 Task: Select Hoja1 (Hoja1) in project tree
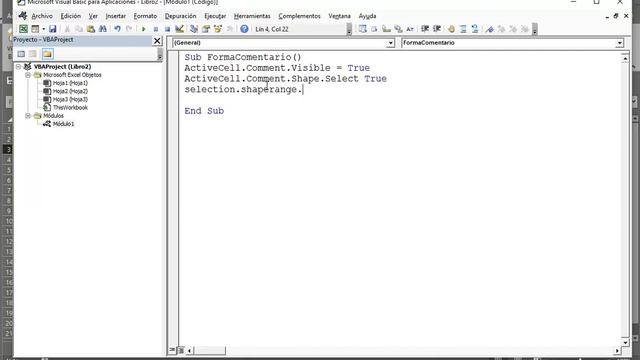pyautogui.click(x=70, y=83)
